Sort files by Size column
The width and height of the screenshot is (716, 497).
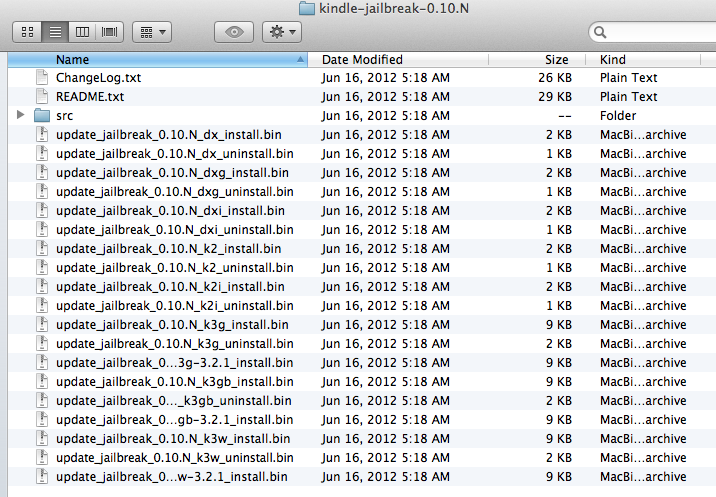(537, 60)
